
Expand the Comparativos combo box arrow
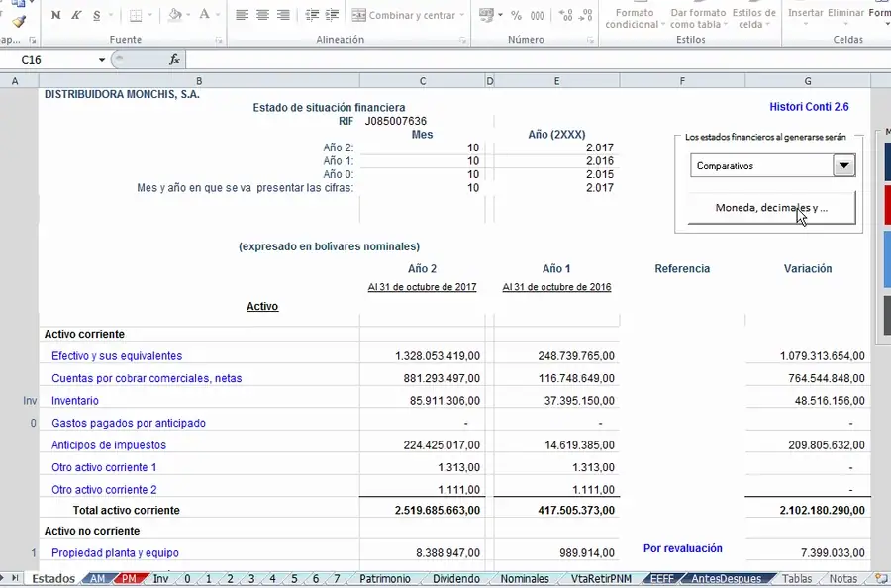click(843, 166)
